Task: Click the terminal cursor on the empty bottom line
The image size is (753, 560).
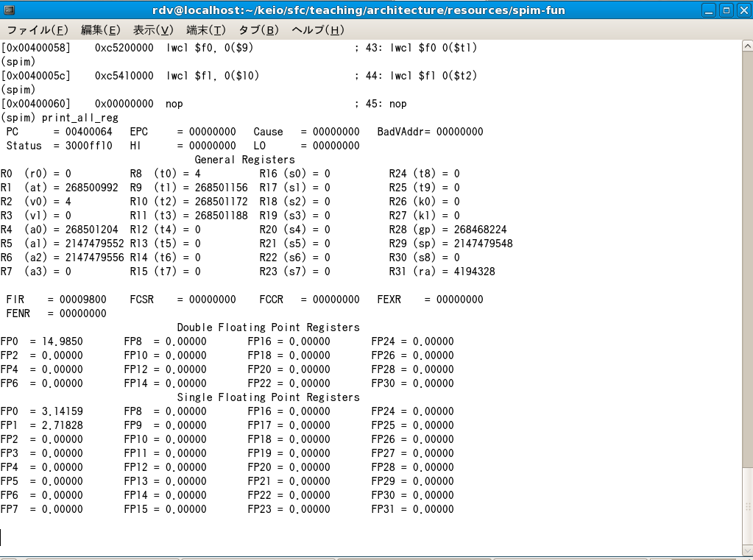Action: coord(1,537)
